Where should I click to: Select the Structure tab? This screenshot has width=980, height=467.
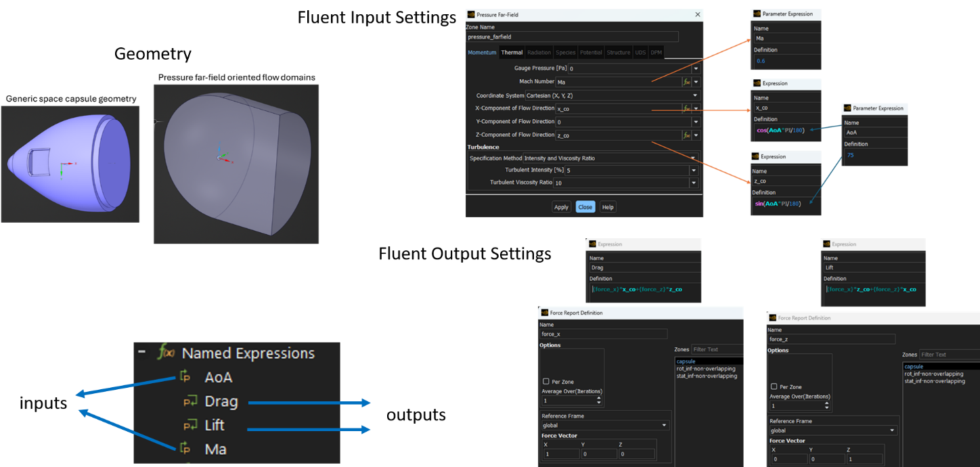pos(619,53)
